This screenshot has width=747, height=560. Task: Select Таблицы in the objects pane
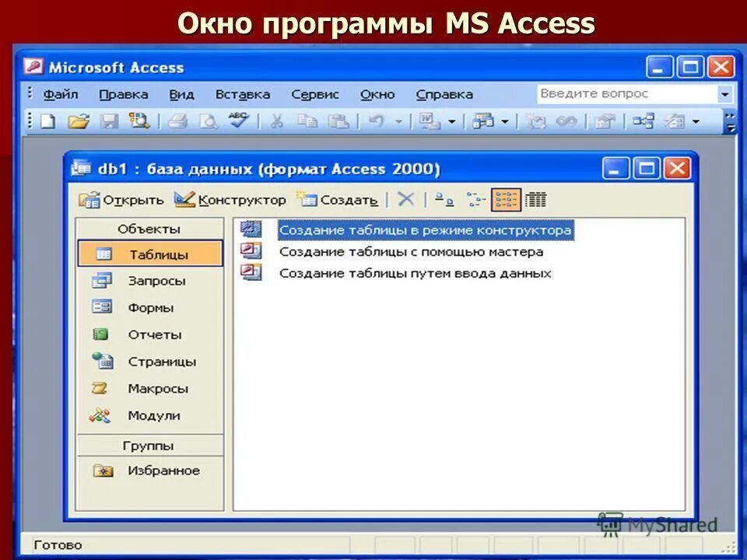(x=150, y=254)
